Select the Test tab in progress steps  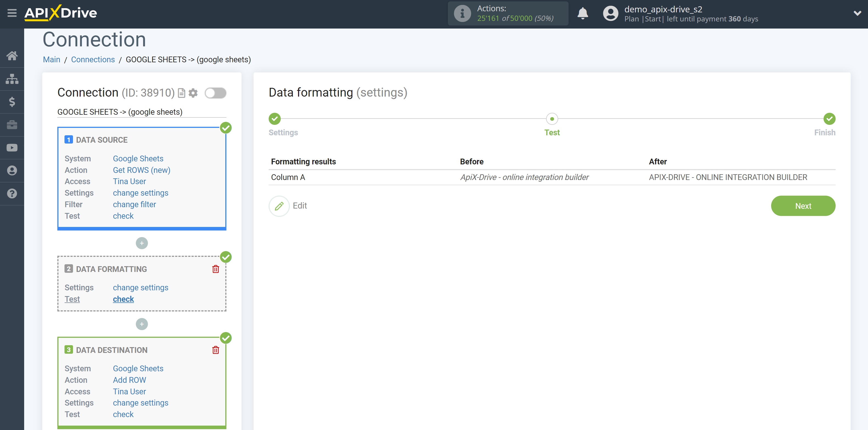tap(552, 124)
